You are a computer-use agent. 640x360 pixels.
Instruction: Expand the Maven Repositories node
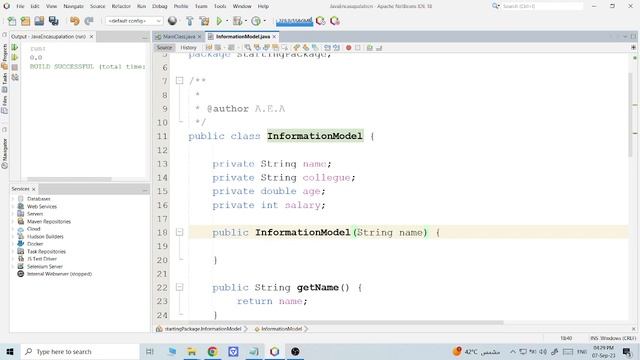pos(13,221)
